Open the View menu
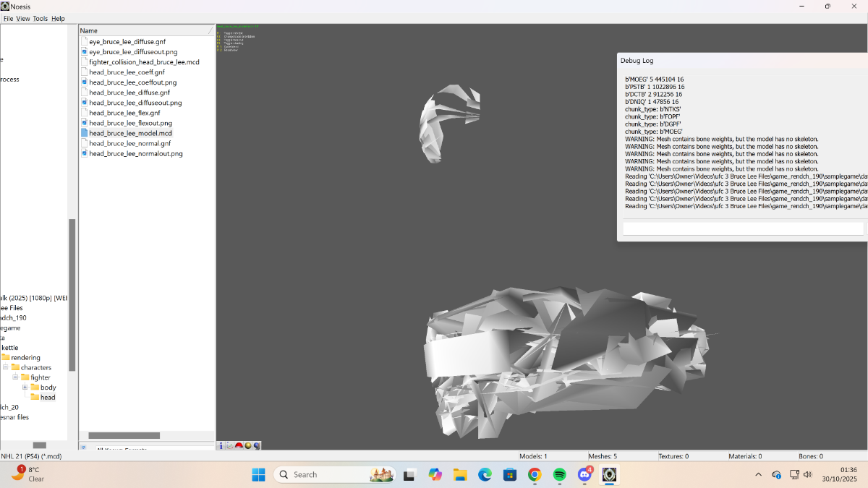868x488 pixels. coord(23,19)
